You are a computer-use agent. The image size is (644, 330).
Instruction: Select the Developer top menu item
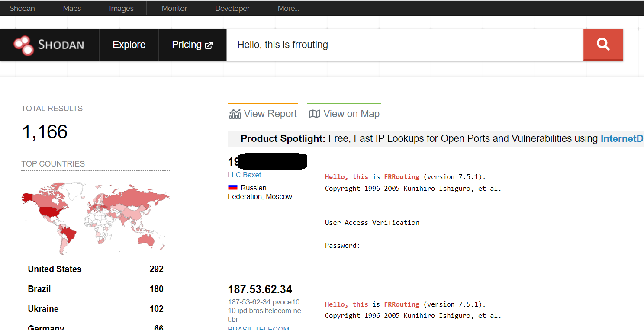pyautogui.click(x=232, y=8)
